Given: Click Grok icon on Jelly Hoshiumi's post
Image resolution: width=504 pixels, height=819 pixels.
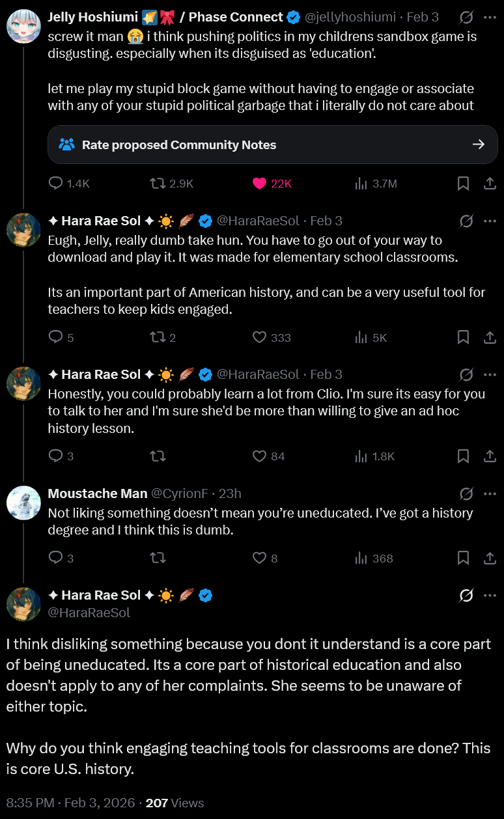Looking at the screenshot, I should tap(466, 17).
